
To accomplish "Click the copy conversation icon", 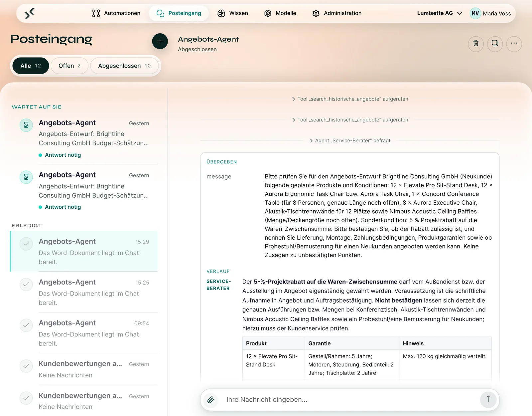I will (495, 44).
